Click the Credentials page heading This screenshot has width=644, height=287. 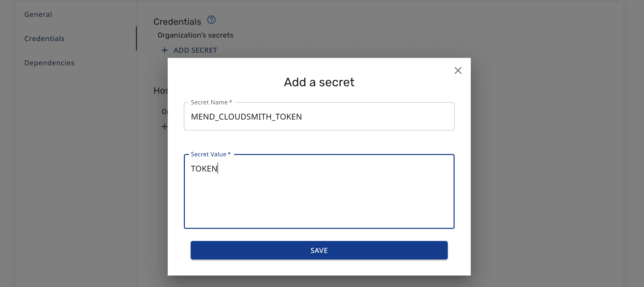click(x=177, y=22)
